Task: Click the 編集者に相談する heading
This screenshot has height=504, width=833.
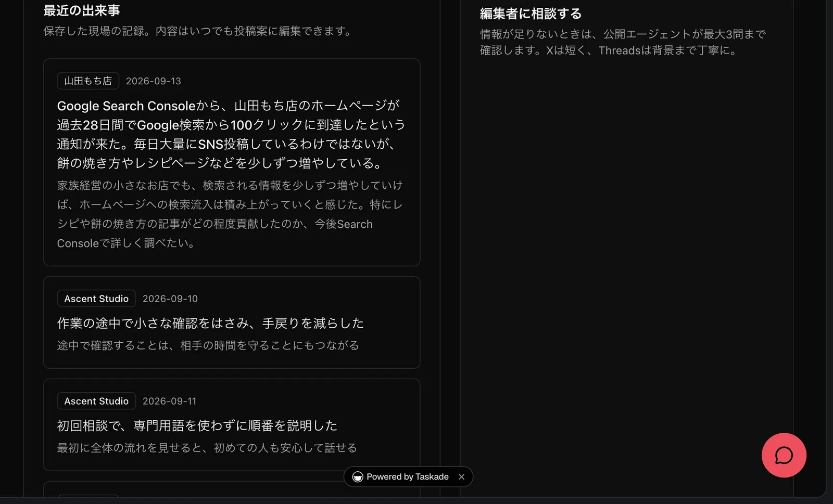Action: click(531, 14)
